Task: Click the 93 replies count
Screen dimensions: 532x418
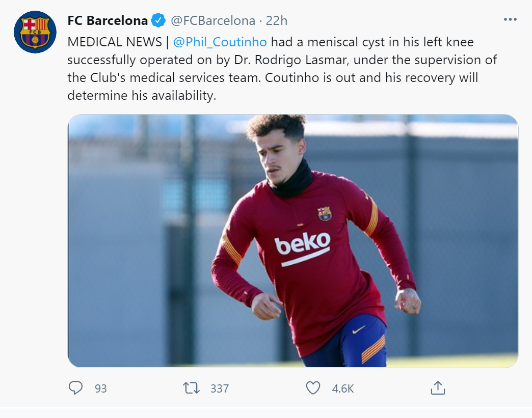Action: click(x=101, y=388)
